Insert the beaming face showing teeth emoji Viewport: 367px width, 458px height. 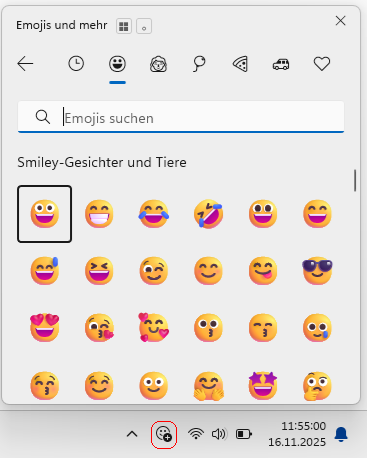(99, 214)
